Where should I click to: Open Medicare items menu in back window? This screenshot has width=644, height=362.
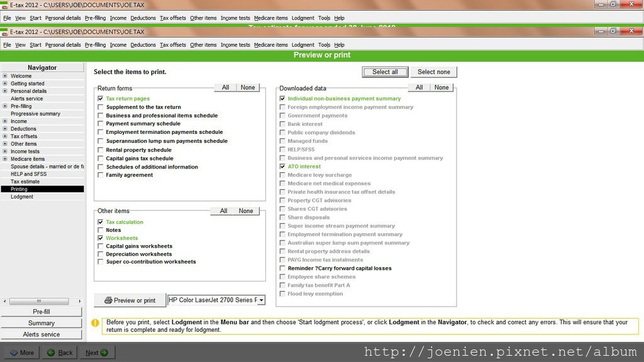click(x=270, y=18)
